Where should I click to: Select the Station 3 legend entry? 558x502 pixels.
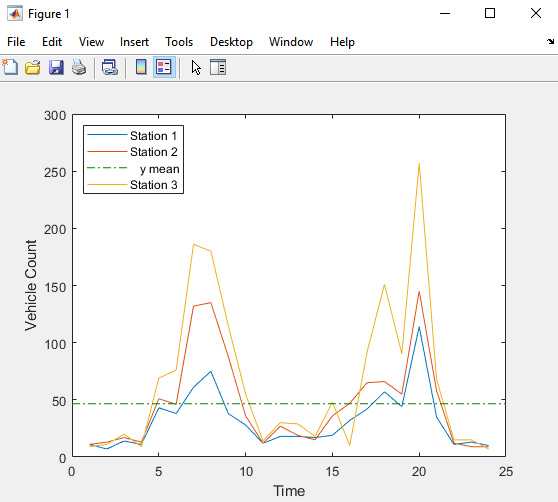132,185
